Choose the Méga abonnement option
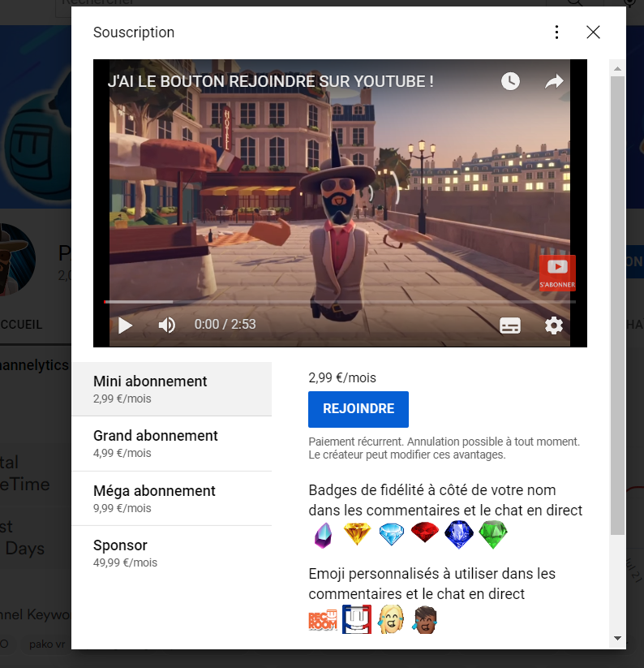 (x=171, y=498)
